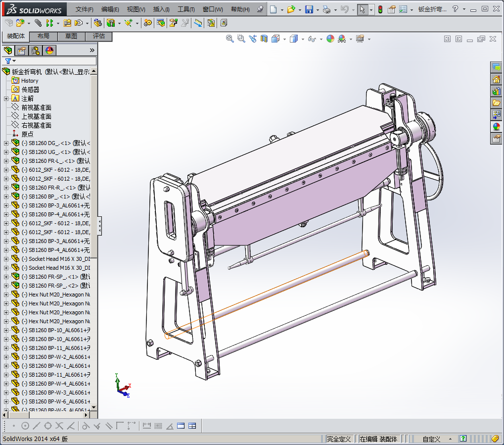Click the Print icon in the top toolbar
The height and width of the screenshot is (445, 504).
coord(326,9)
